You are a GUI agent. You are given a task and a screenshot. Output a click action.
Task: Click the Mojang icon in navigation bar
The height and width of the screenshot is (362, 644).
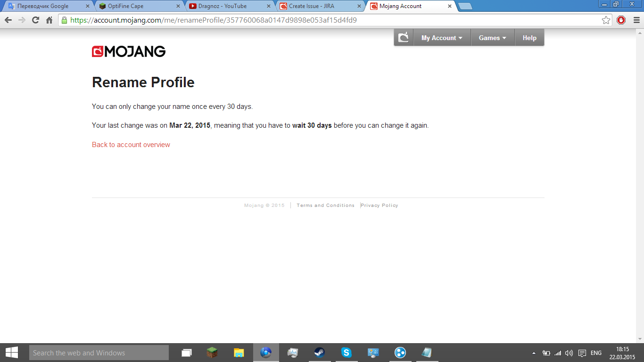point(404,38)
